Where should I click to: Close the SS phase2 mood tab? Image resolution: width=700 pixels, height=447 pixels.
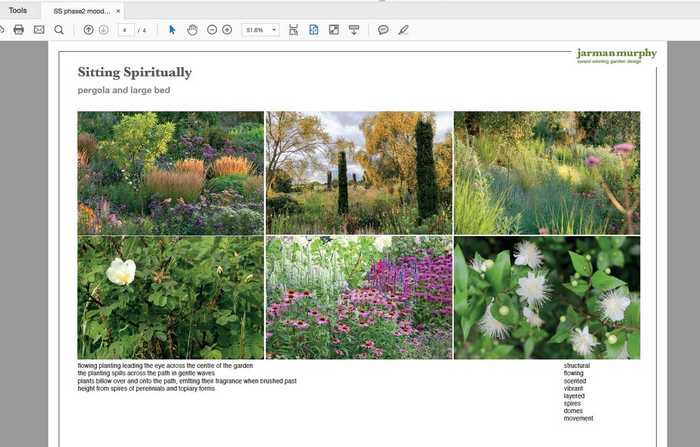[x=118, y=10]
